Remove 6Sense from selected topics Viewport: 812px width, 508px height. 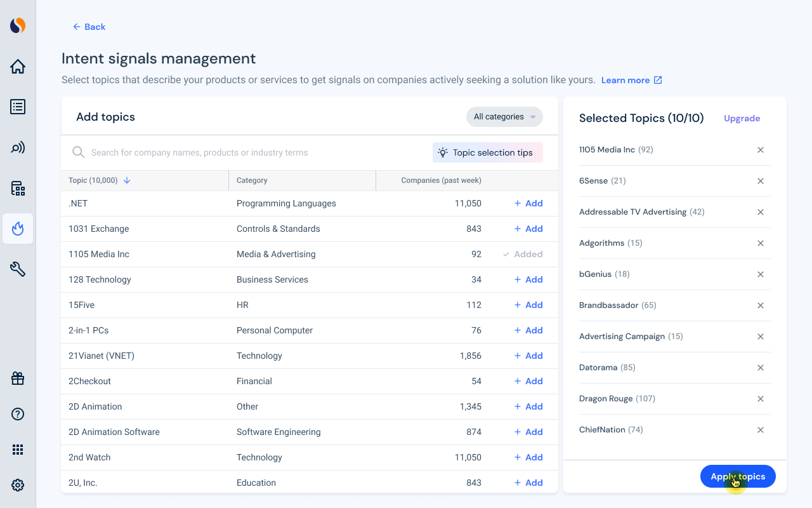761,181
